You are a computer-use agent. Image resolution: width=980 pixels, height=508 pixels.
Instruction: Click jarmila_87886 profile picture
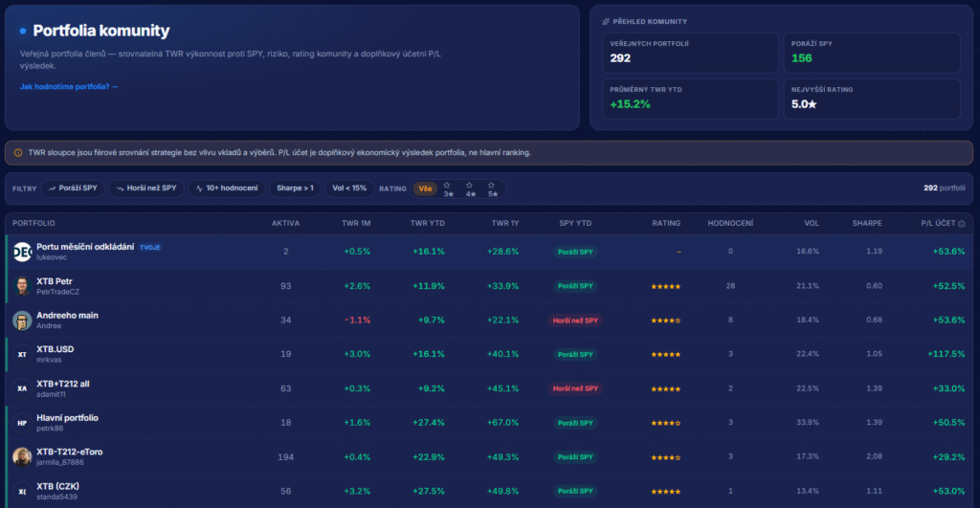pyautogui.click(x=22, y=456)
